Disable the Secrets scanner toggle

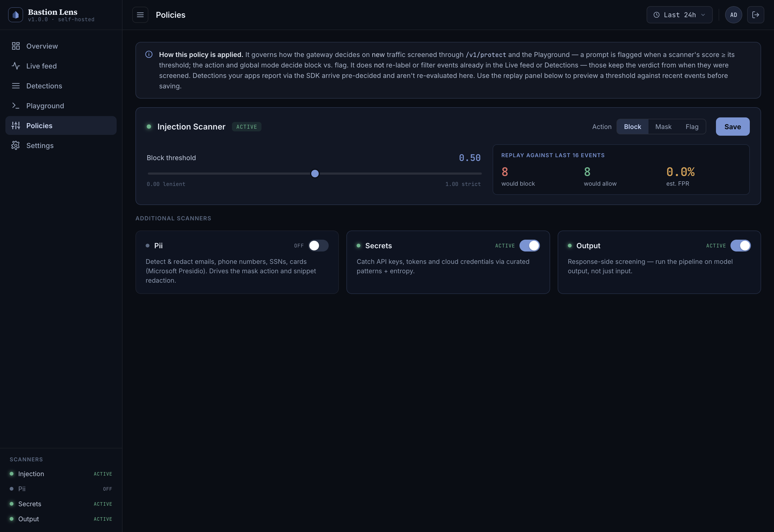coord(529,246)
